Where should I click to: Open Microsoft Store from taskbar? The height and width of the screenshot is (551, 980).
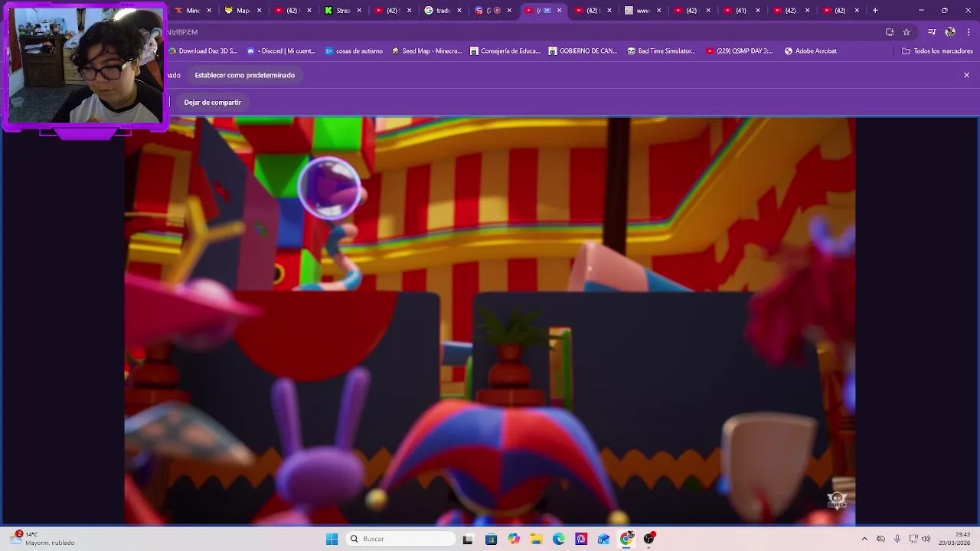click(x=491, y=539)
